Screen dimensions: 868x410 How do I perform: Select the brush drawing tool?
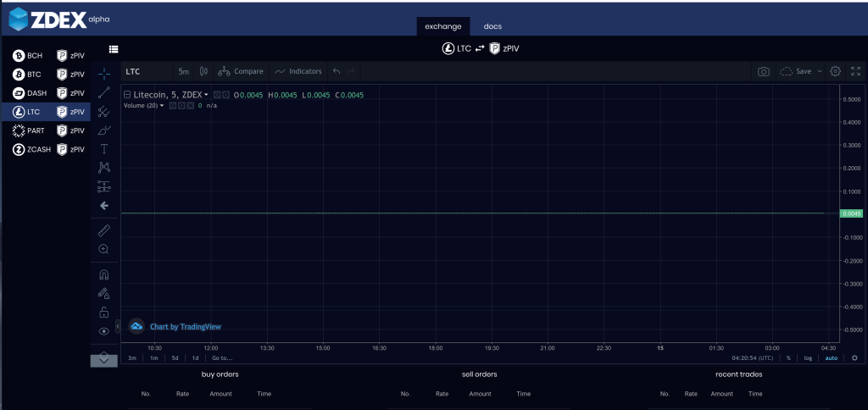[x=103, y=130]
